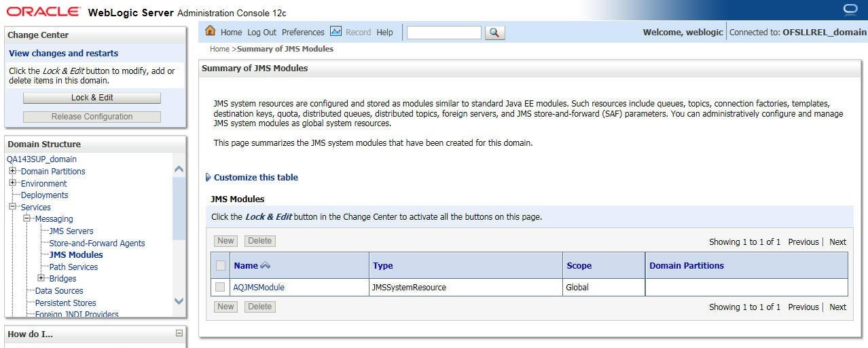The height and width of the screenshot is (348, 868).
Task: Click Next below the table
Action: [x=837, y=307]
